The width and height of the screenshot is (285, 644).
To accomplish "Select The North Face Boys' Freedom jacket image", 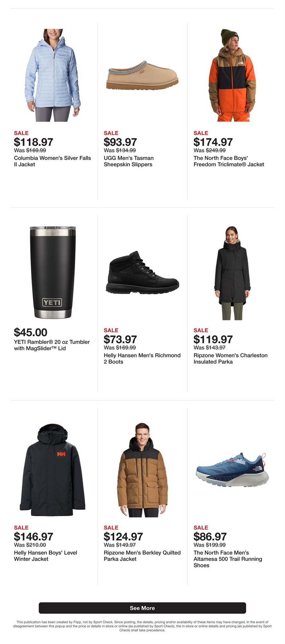I will (232, 75).
